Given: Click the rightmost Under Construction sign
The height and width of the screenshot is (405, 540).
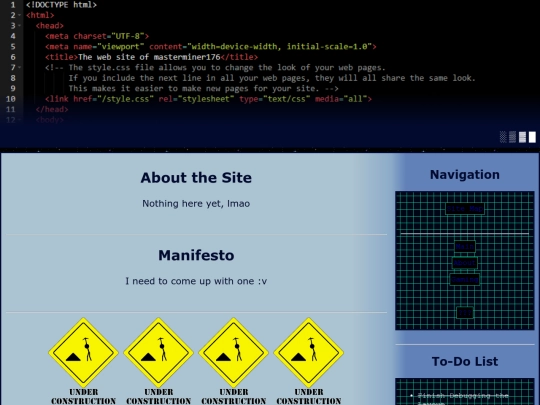Looking at the screenshot, I should (309, 361).
